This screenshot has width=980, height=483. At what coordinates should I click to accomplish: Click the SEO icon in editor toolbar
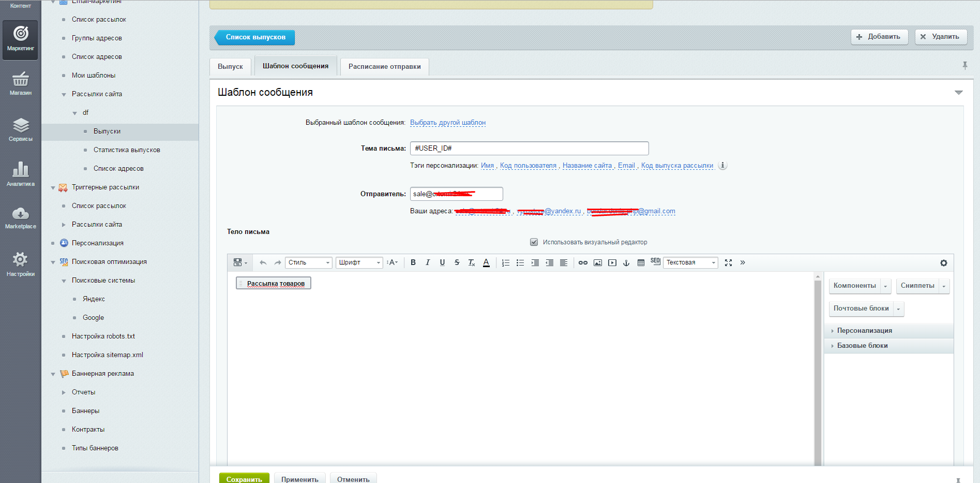(x=655, y=261)
